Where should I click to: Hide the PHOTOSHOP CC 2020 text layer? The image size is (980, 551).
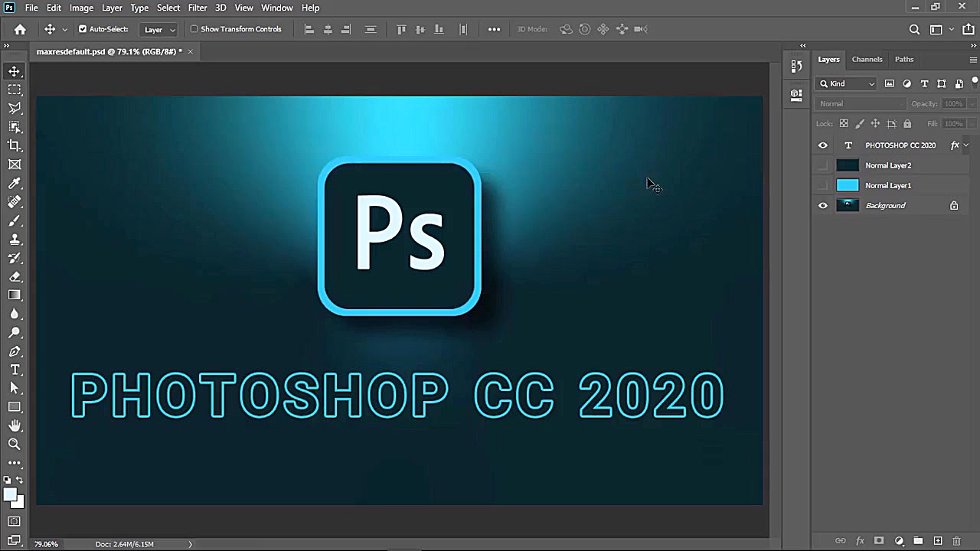(x=823, y=145)
